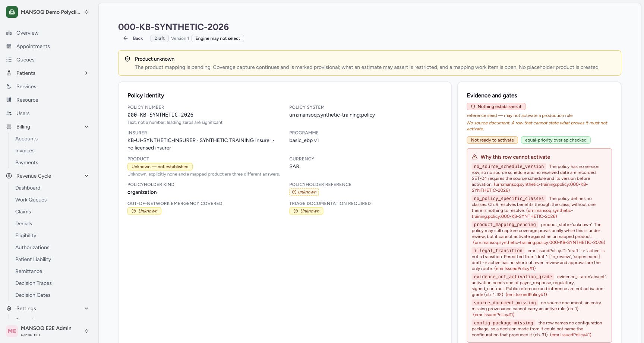Viewport: 644px width, 343px height.
Task: Click the Revenue Cycle dollar icon
Action: [x=9, y=176]
